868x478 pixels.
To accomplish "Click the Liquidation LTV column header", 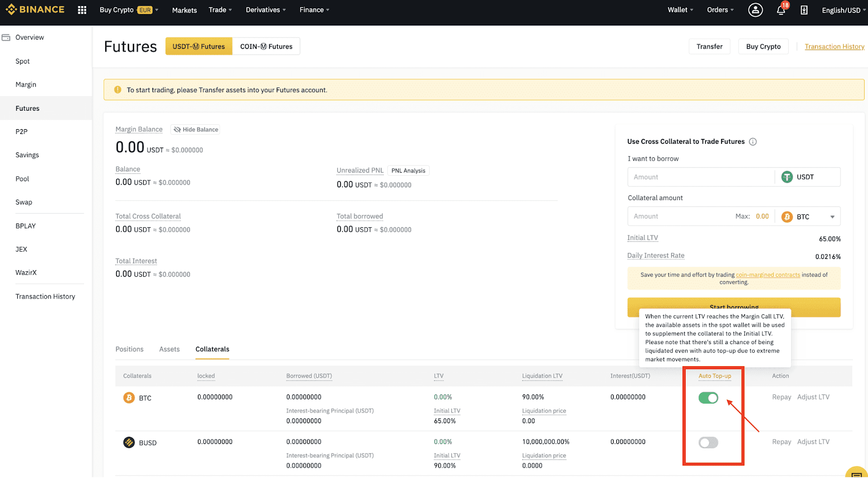I will (x=542, y=376).
